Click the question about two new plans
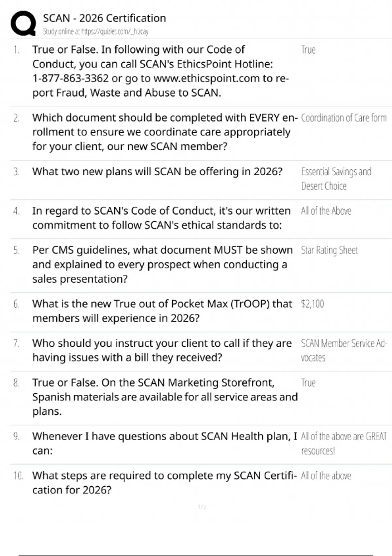This screenshot has width=392, height=556. (157, 172)
